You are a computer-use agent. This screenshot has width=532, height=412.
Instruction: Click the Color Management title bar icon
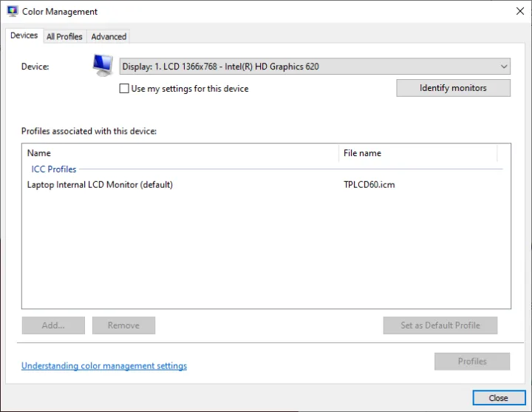pyautogui.click(x=12, y=12)
